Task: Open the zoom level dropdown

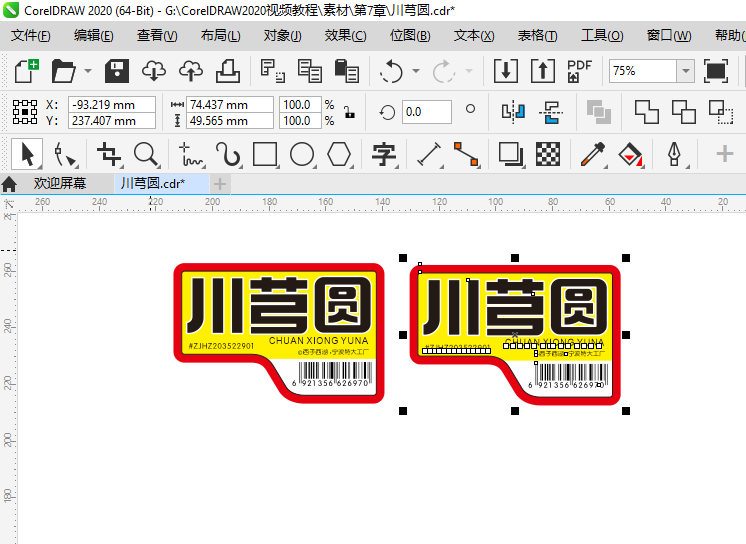Action: tap(686, 71)
